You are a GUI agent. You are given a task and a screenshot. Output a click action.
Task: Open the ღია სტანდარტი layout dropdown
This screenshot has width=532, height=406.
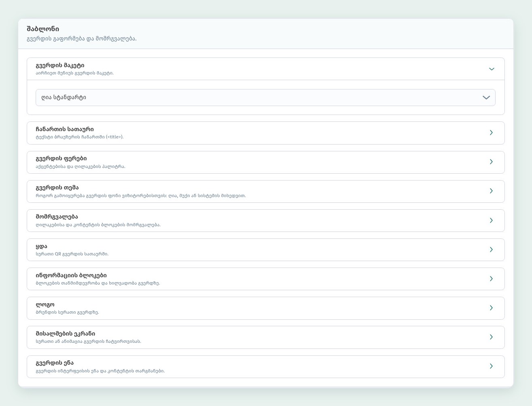(265, 98)
